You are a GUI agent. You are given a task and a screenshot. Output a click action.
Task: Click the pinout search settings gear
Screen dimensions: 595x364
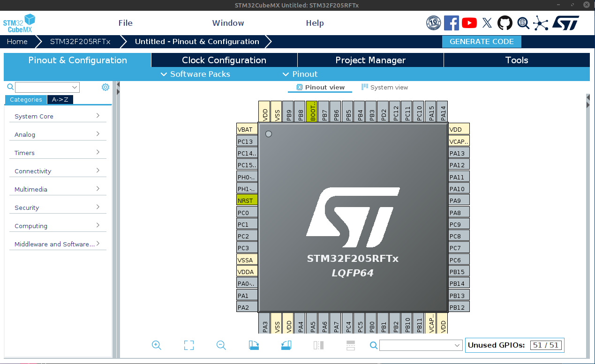click(x=105, y=87)
